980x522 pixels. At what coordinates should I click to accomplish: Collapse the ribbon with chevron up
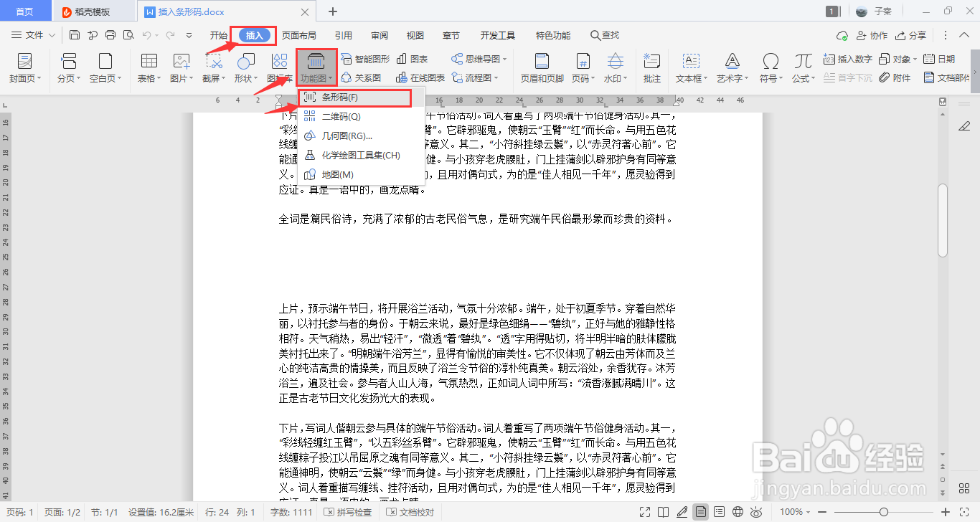click(966, 35)
